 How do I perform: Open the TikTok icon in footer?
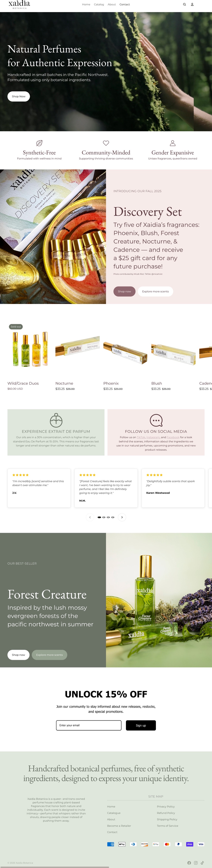point(202,863)
